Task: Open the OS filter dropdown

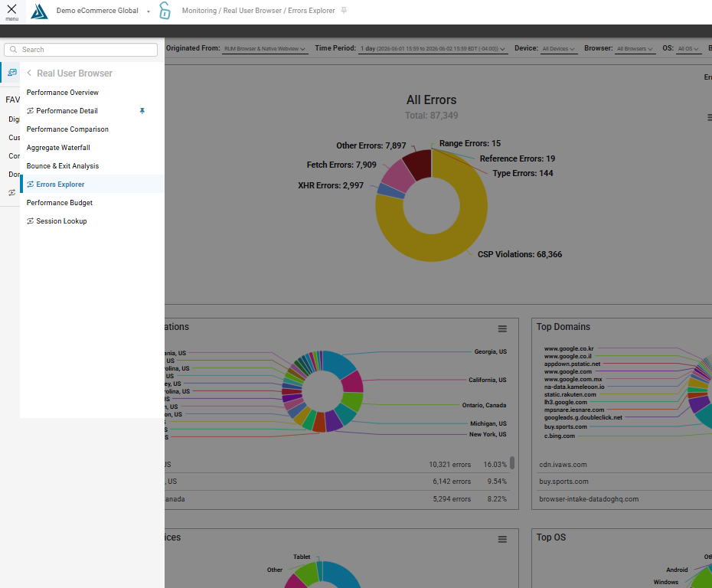Action: pyautogui.click(x=688, y=49)
